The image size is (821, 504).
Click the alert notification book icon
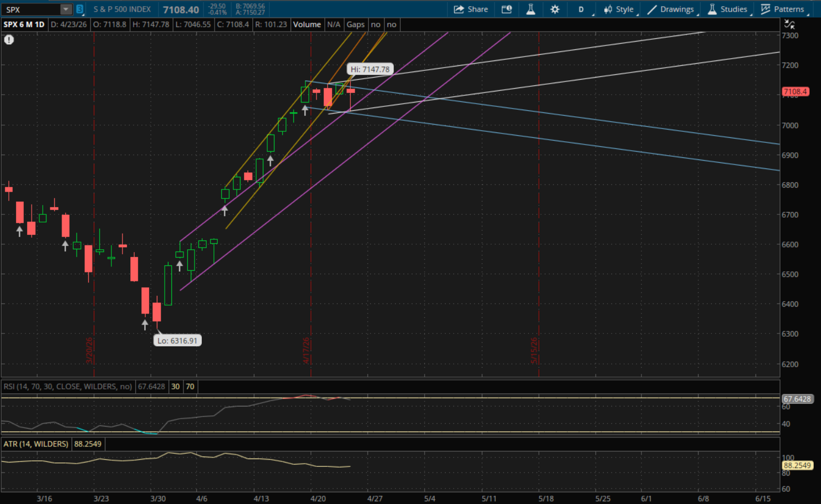[506, 9]
